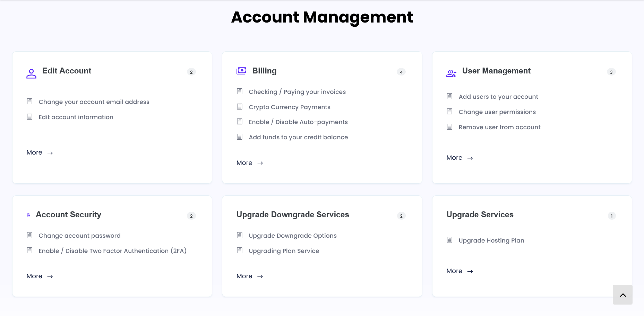The image size is (644, 316).
Task: Open the User Management category heading
Action: point(496,71)
